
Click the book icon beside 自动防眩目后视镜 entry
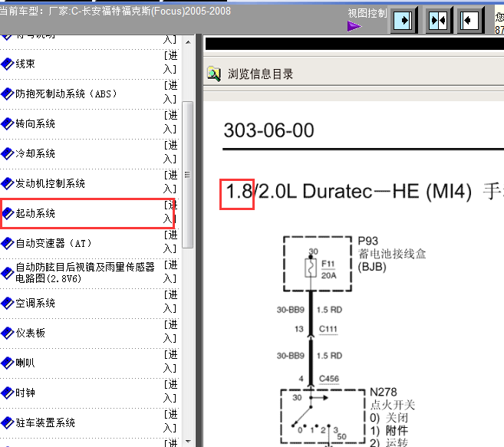point(7,273)
